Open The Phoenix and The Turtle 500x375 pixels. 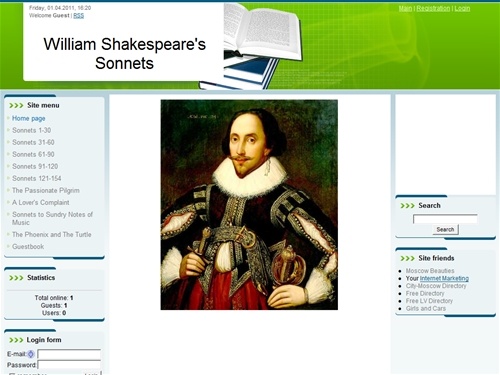point(52,234)
